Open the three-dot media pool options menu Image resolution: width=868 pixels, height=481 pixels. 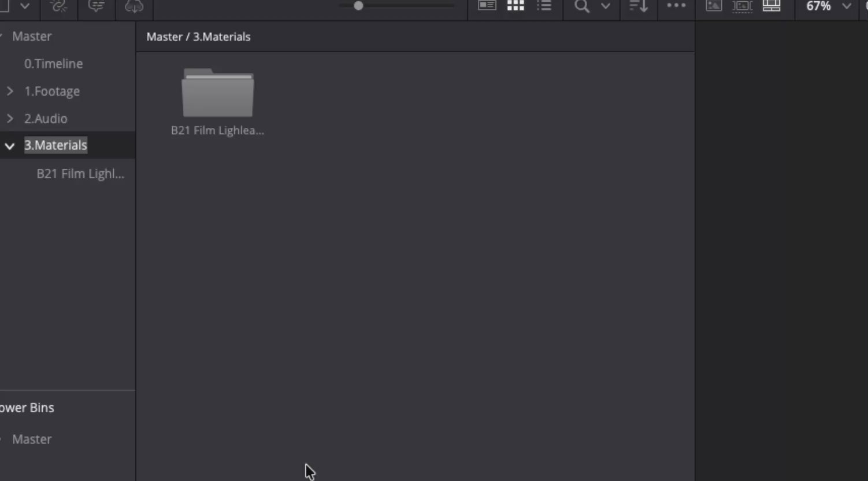(676, 6)
